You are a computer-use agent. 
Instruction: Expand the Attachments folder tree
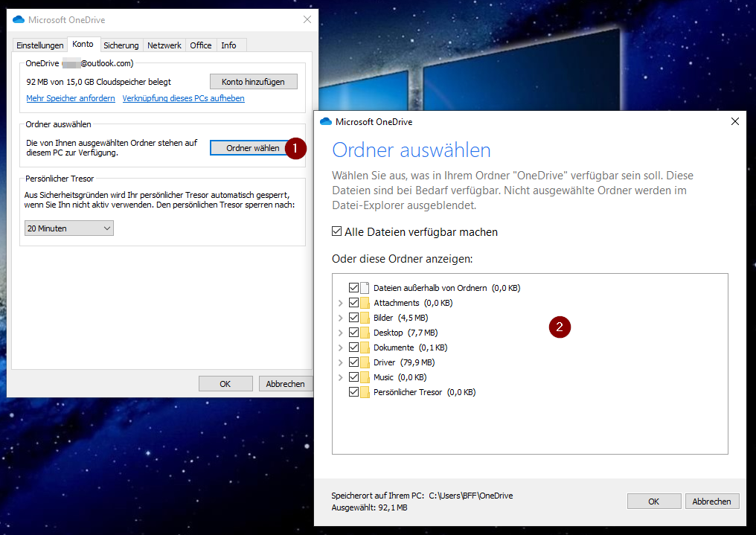pyautogui.click(x=340, y=303)
